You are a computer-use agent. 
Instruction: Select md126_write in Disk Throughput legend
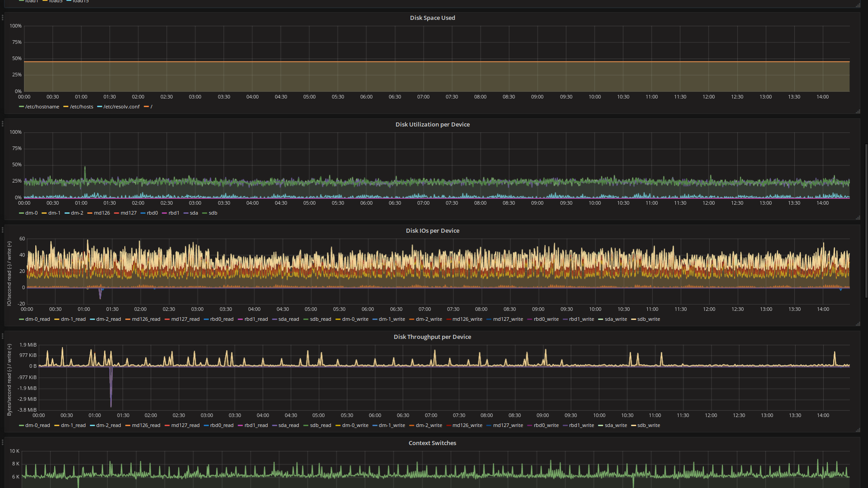click(467, 425)
